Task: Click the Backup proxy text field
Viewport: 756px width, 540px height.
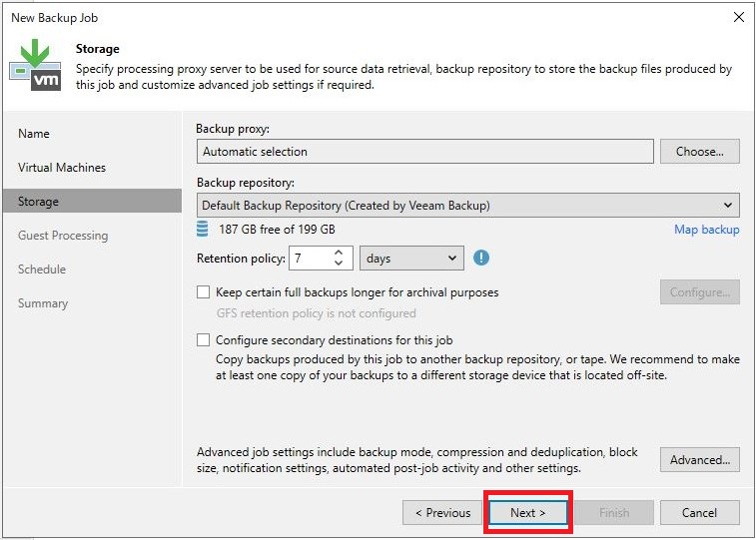Action: pos(424,152)
